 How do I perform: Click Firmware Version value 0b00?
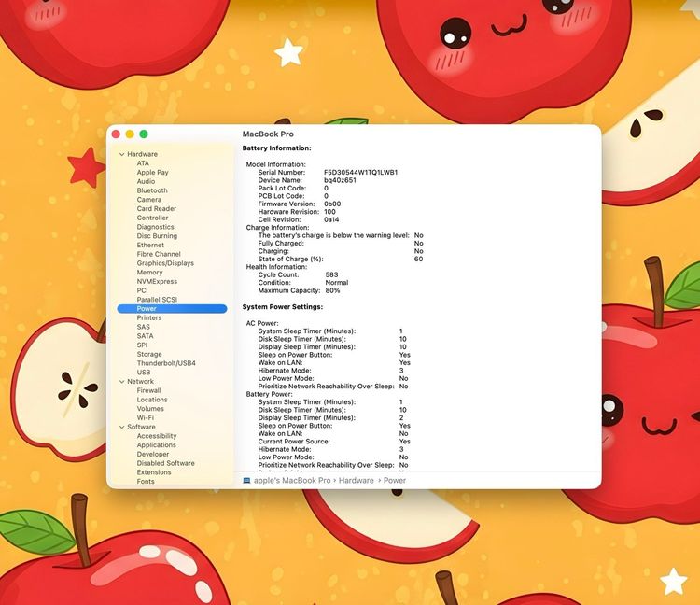(x=332, y=204)
